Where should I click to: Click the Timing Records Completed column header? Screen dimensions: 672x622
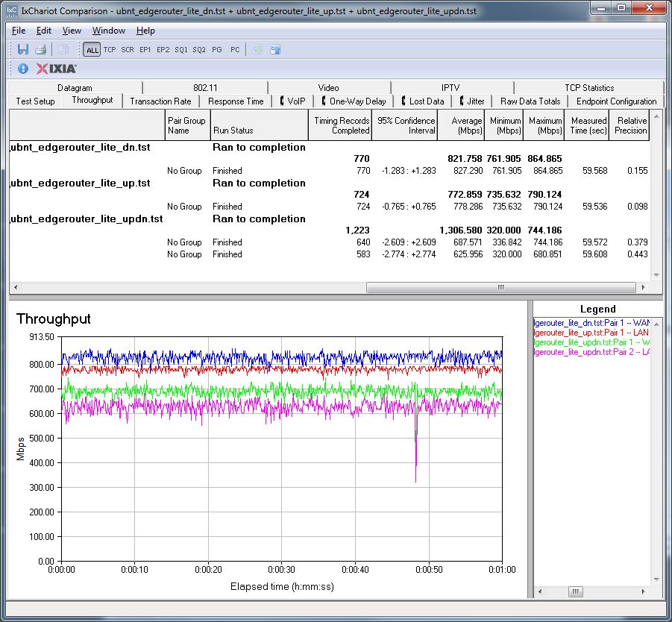[340, 125]
